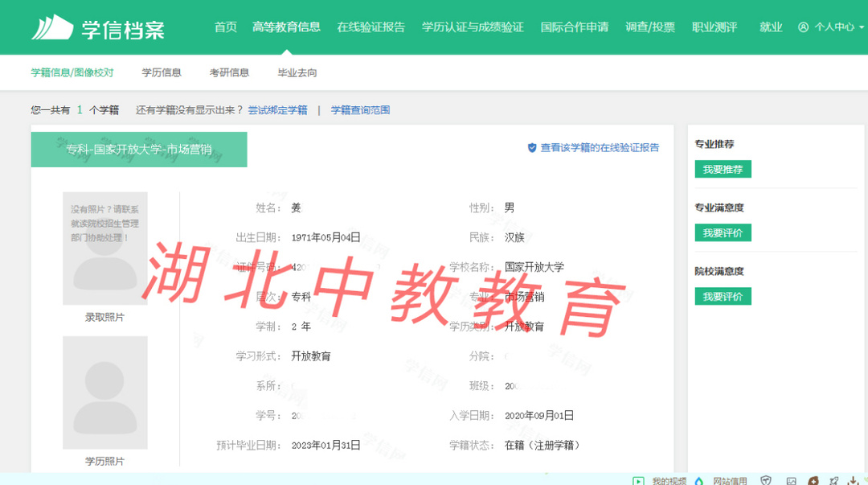Click 我的视频 text in status bar
The image size is (868, 485).
coord(669,480)
